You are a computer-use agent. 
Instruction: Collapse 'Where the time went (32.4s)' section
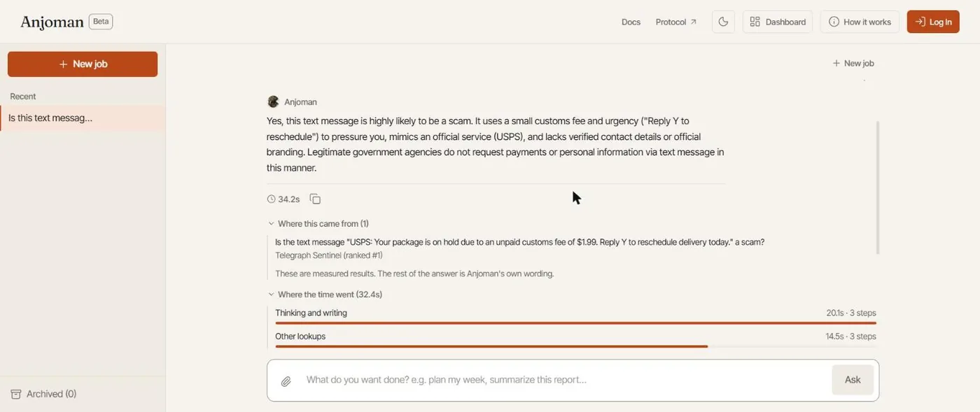pos(325,294)
